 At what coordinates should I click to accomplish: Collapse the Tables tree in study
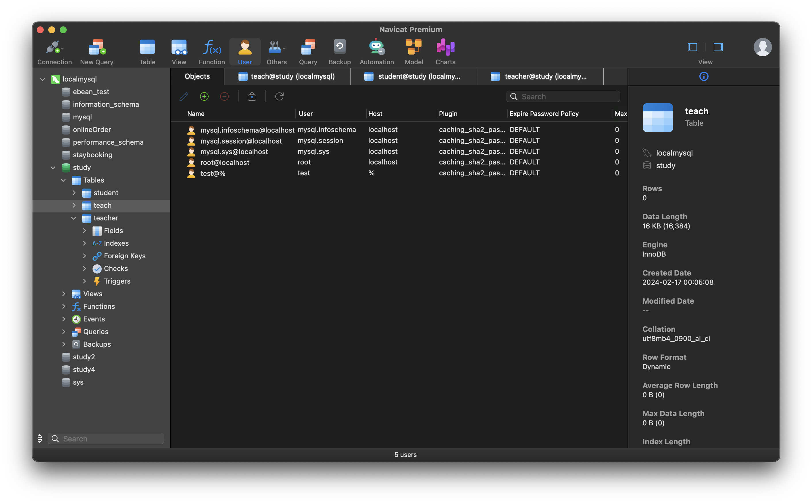[63, 179]
